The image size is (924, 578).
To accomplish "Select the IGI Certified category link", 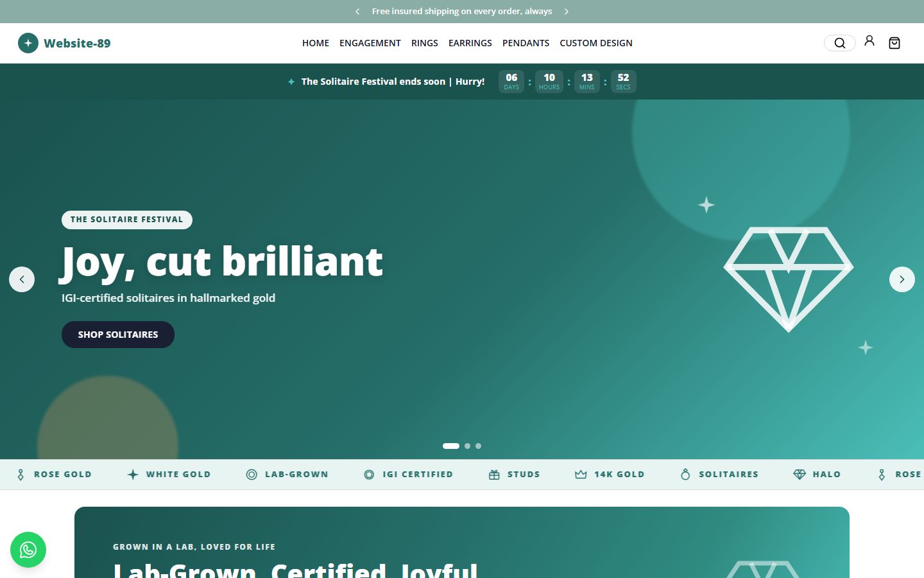I will [418, 475].
